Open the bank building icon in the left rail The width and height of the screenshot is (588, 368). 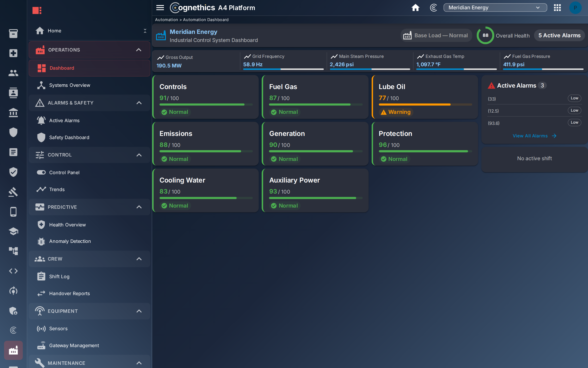[13, 113]
